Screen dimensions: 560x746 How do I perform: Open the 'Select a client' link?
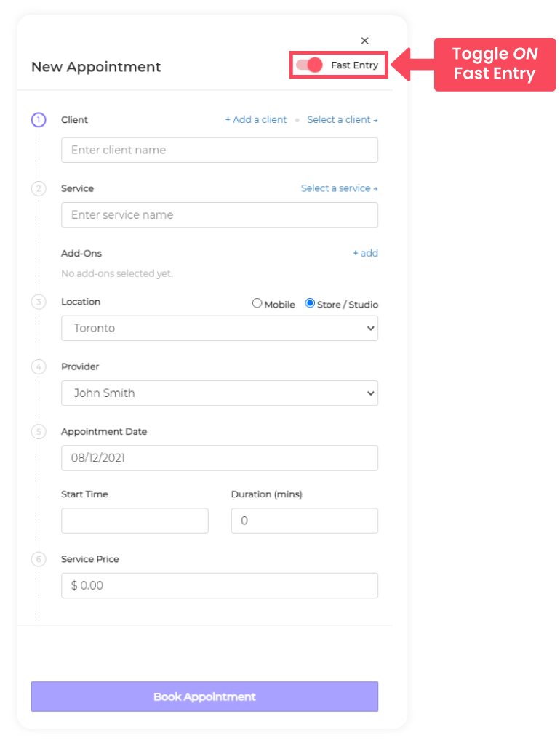click(342, 120)
